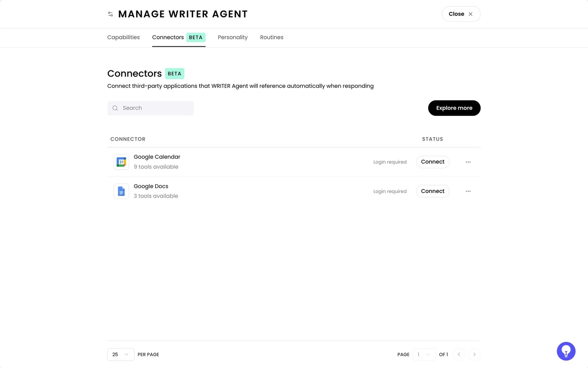Click the Google Calendar connector icon
588x368 pixels.
[x=121, y=162]
